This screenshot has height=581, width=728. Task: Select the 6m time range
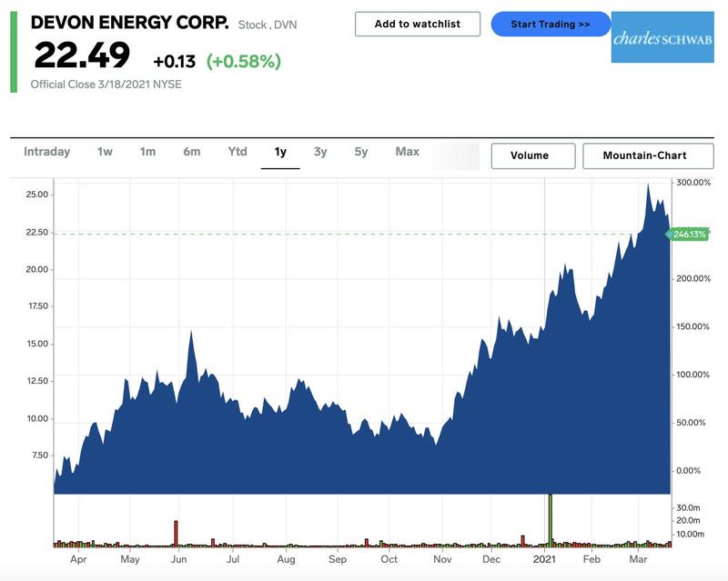[192, 152]
